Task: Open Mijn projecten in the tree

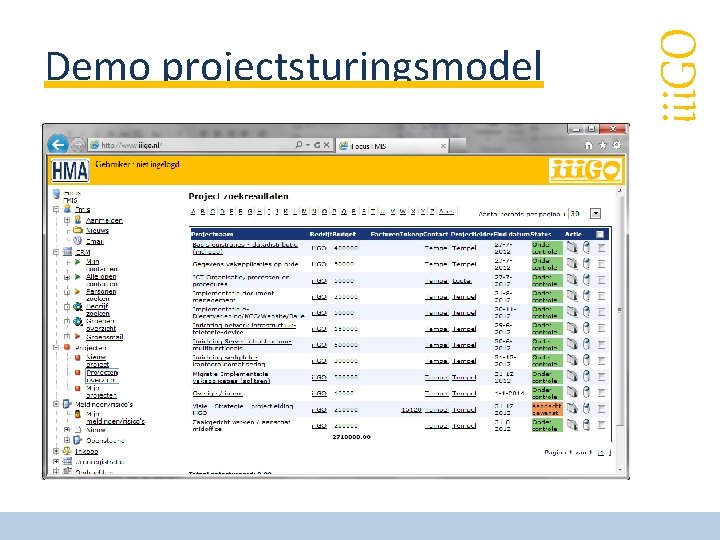Action: [x=101, y=391]
